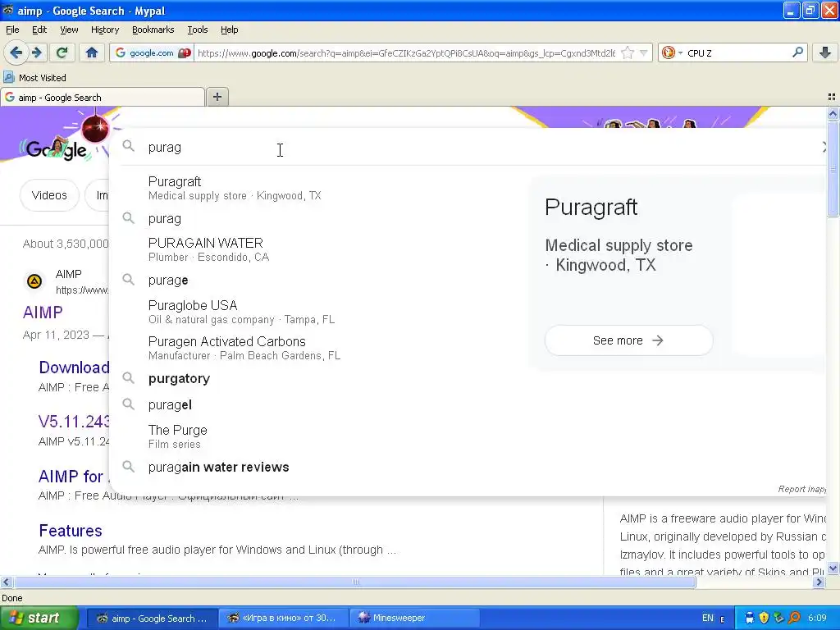Filter results by Videos

[x=49, y=195]
